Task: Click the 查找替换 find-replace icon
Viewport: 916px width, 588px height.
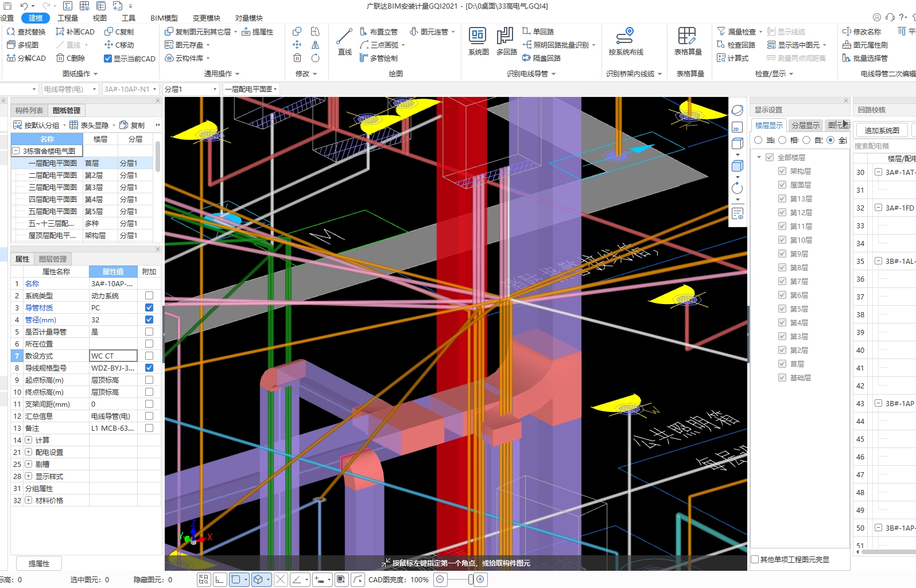Action: [11, 32]
